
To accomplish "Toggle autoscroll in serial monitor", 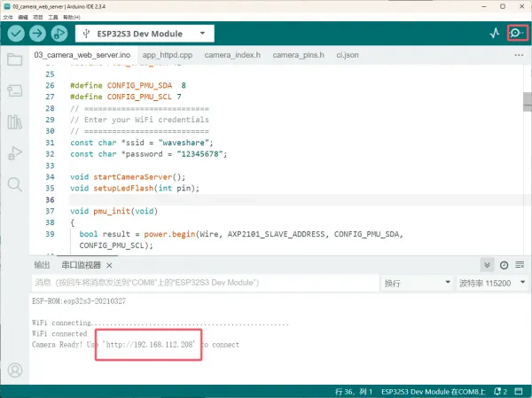I will 487,265.
